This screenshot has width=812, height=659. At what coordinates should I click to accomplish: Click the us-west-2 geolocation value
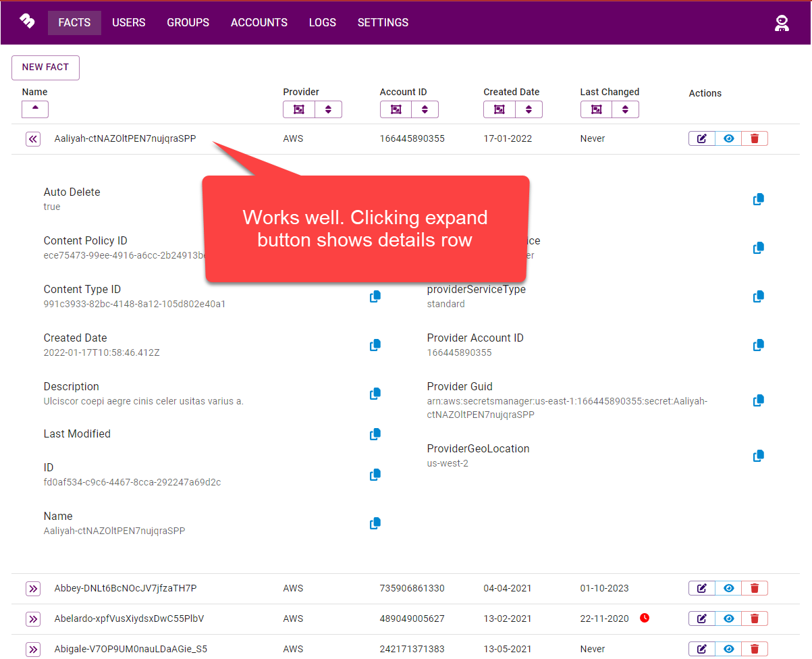click(448, 463)
